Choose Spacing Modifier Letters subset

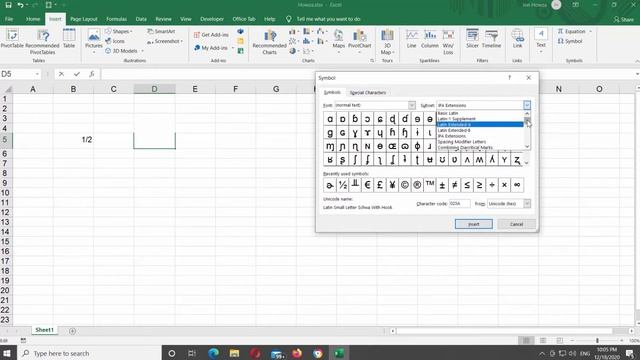click(480, 142)
